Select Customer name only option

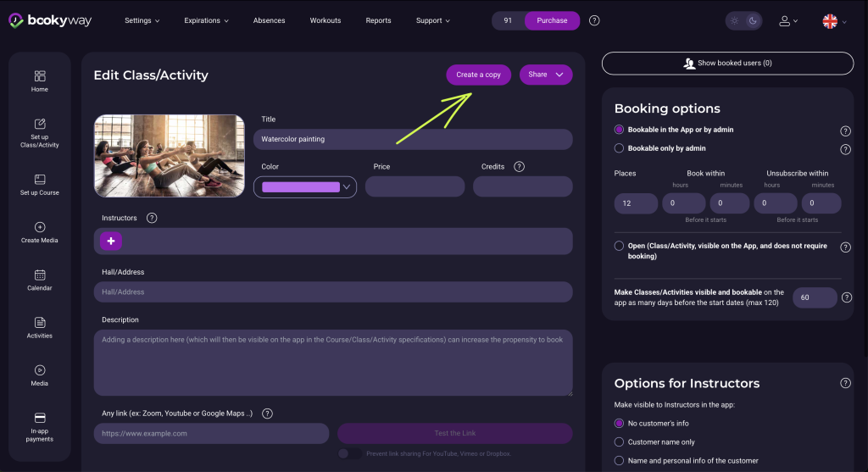click(619, 441)
